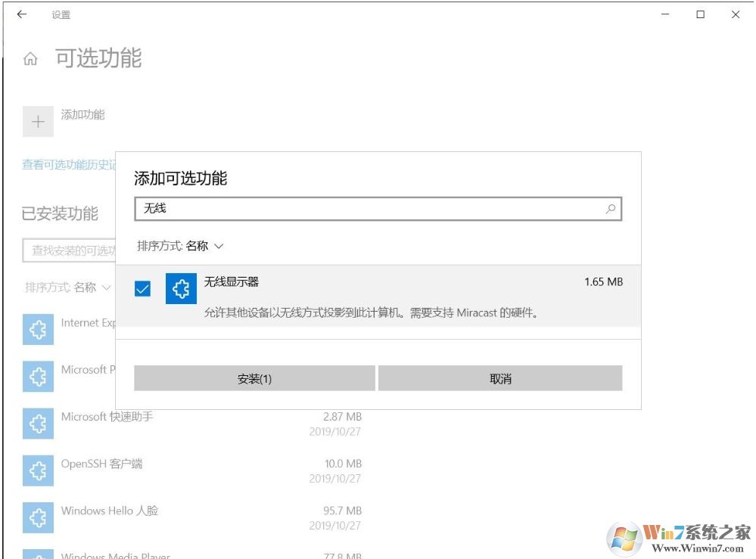The height and width of the screenshot is (559, 756).
Task: Click the magnifier icon in the dialog search box
Action: coord(610,209)
